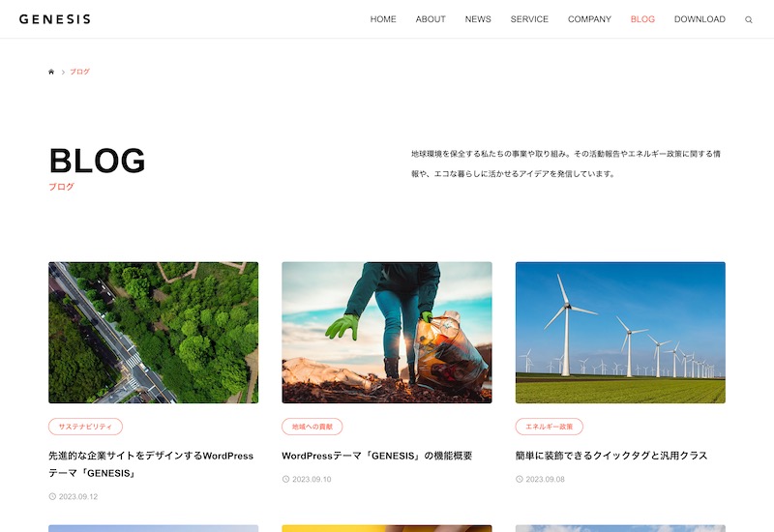The width and height of the screenshot is (774, 532).
Task: Click the ブログ breadcrumb link
Action: pyautogui.click(x=79, y=72)
